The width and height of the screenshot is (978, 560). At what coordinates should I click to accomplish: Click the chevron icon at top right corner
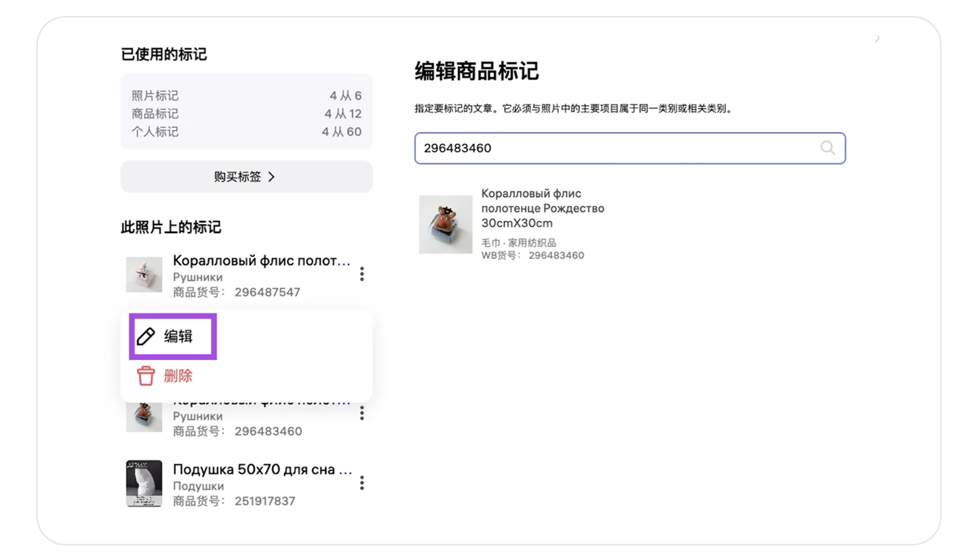click(878, 39)
